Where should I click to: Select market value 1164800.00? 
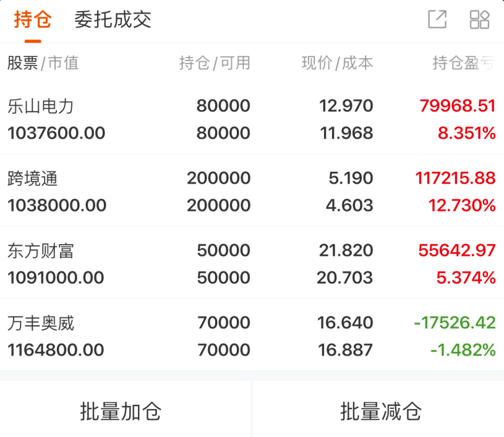(56, 350)
